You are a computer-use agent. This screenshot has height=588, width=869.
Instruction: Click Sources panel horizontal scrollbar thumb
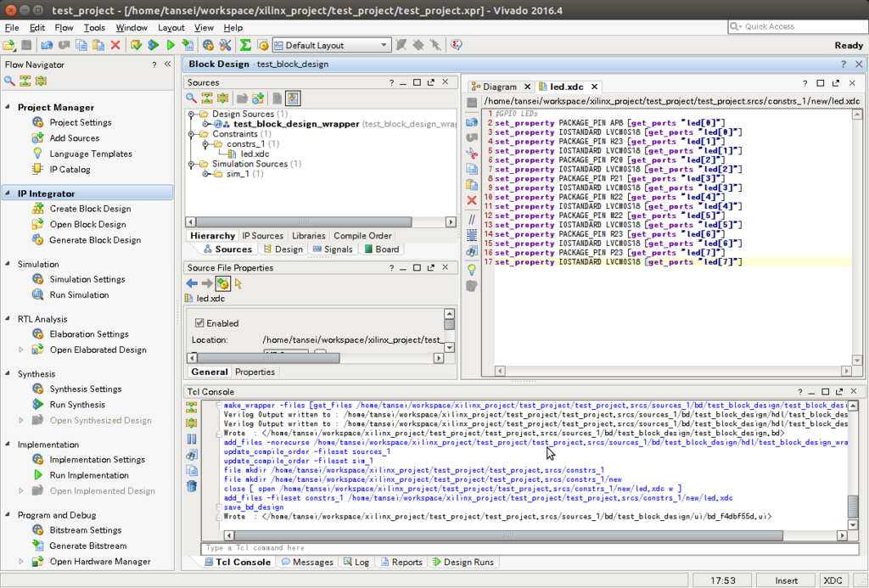[304, 221]
